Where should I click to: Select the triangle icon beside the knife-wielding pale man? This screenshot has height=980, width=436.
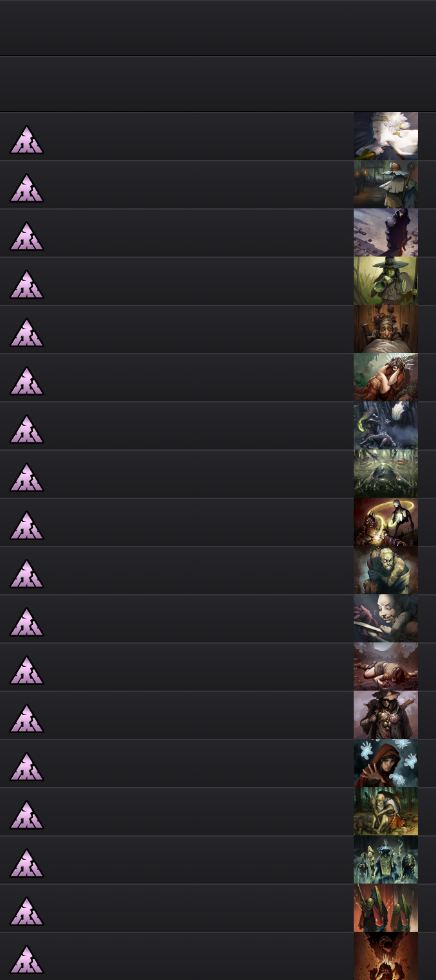[x=26, y=622]
